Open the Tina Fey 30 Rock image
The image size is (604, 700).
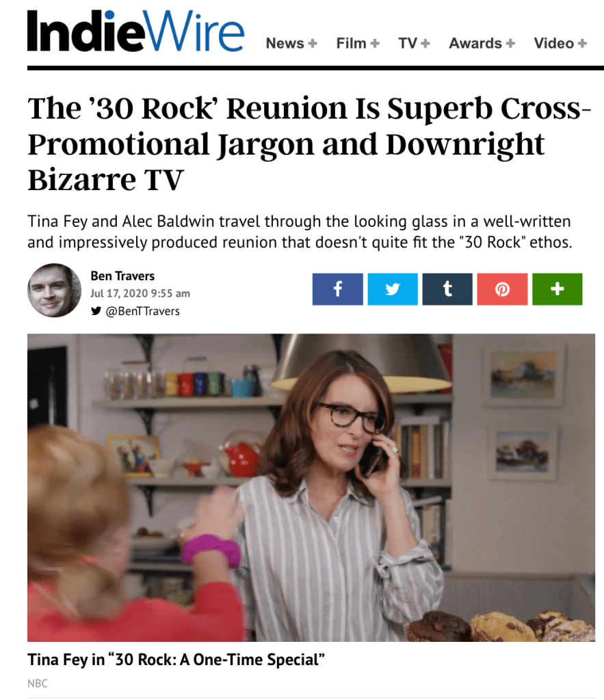tap(311, 487)
